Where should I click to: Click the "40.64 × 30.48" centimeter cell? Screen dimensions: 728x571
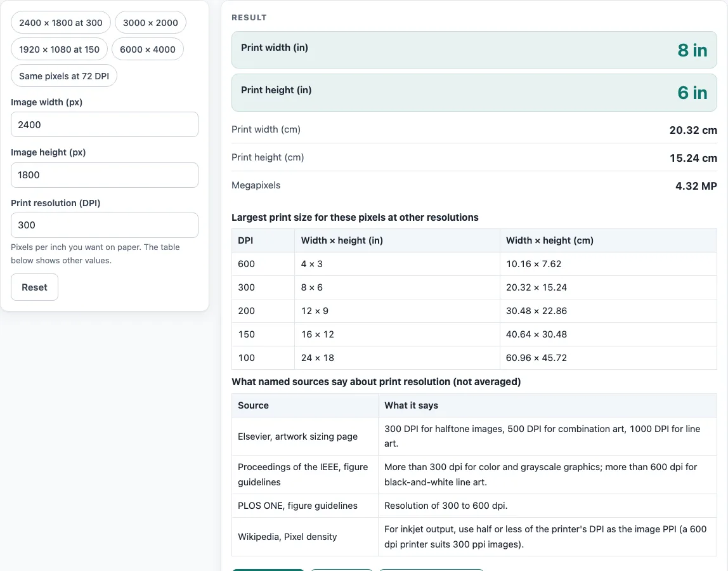click(608, 334)
